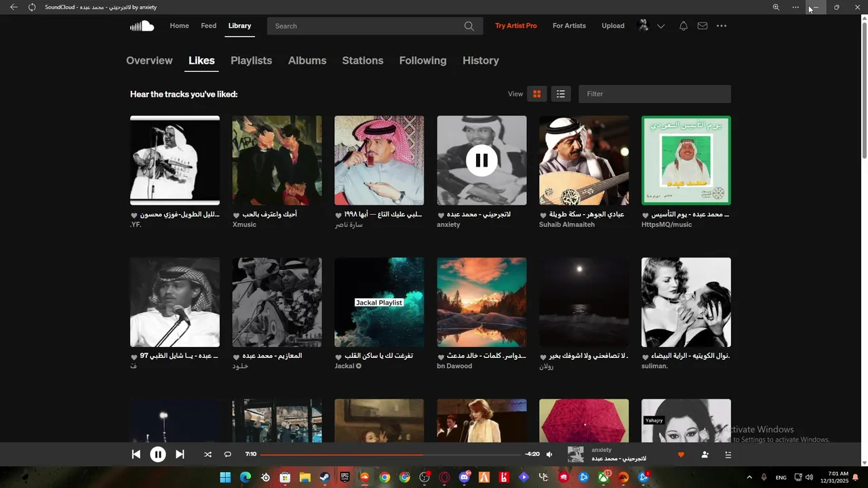Open Epic Games from the taskbar
The image size is (868, 488).
(344, 477)
